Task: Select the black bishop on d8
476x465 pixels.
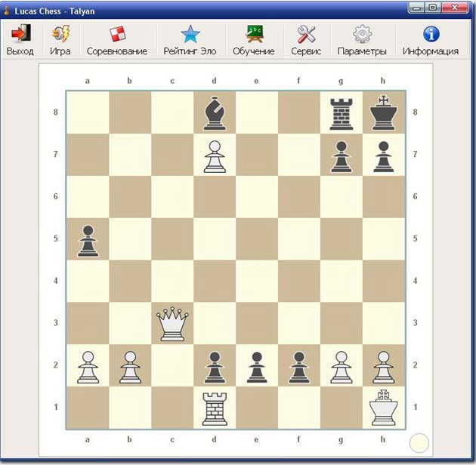Action: 215,113
